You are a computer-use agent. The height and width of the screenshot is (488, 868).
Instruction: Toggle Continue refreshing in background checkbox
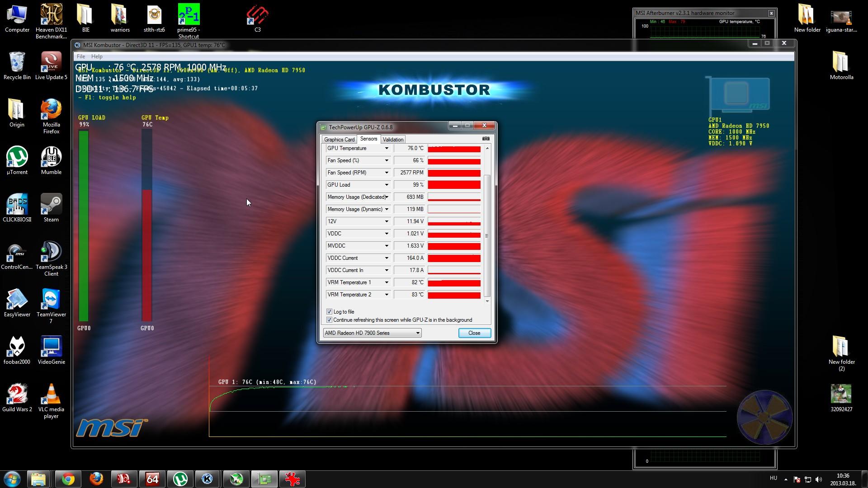[x=329, y=320]
